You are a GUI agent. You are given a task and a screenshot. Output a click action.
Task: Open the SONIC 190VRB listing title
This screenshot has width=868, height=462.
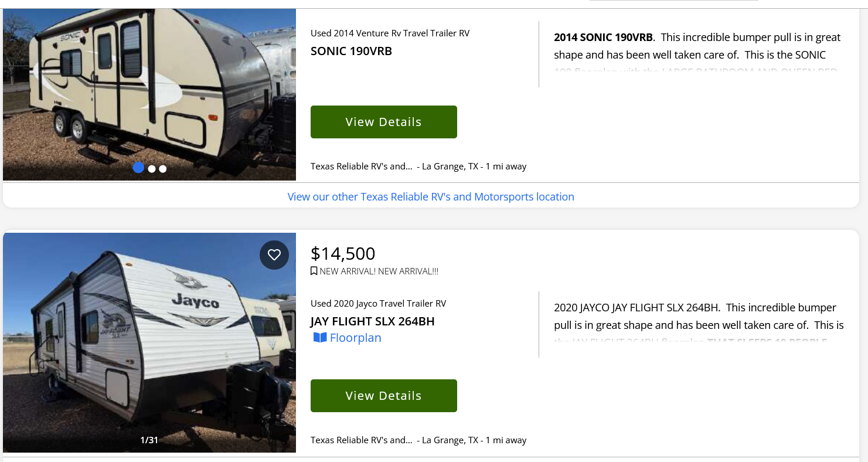point(351,51)
